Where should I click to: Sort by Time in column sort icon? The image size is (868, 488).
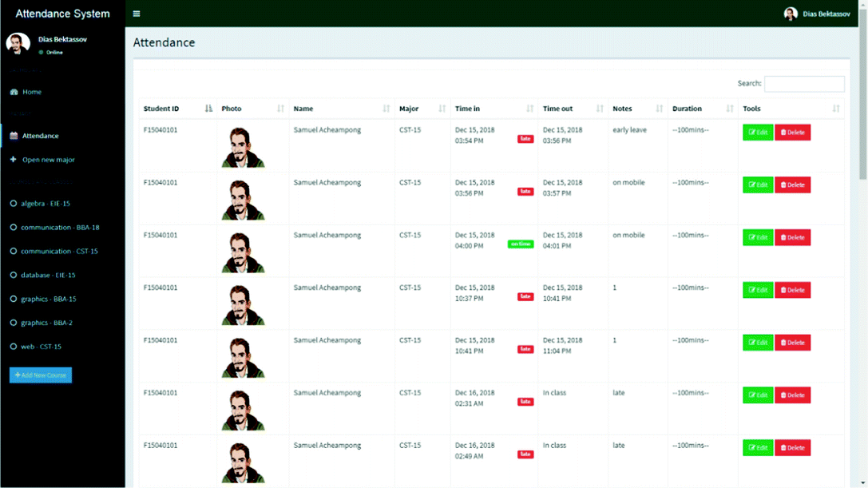529,109
